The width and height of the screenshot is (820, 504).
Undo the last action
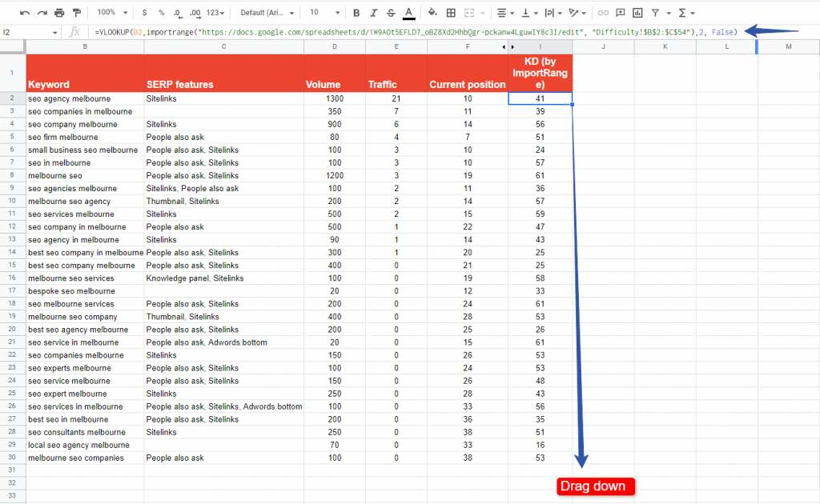25,13
